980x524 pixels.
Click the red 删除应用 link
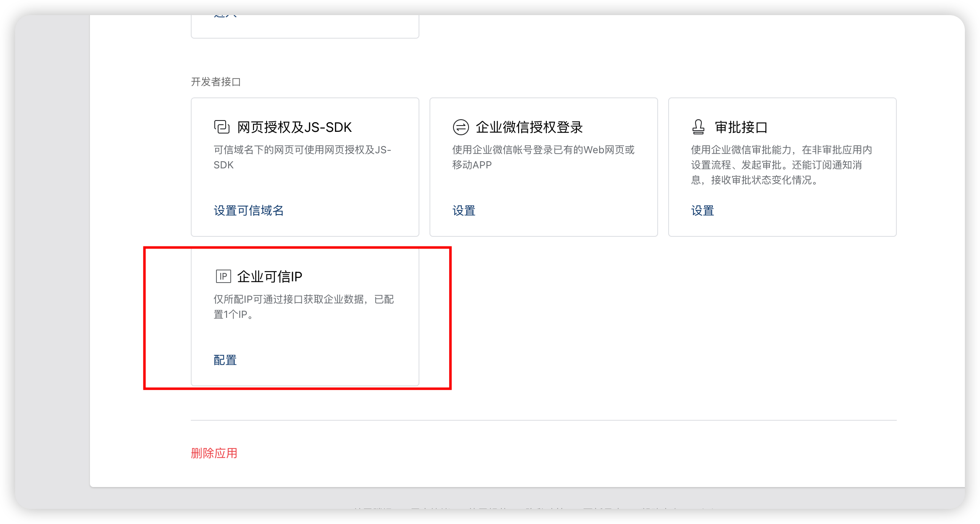214,453
